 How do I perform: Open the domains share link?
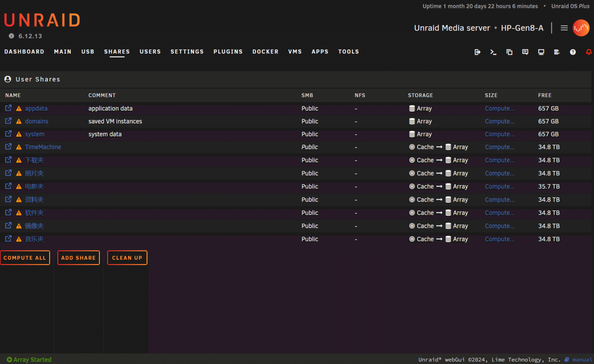coord(37,121)
